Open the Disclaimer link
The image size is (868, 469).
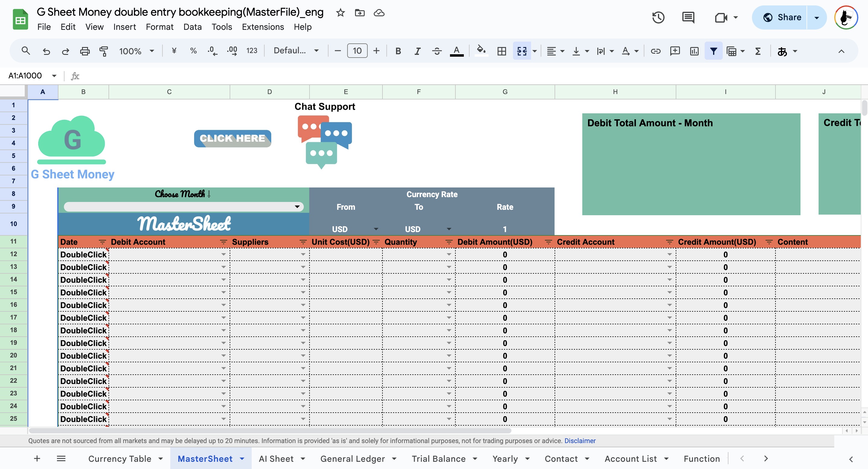coord(580,441)
